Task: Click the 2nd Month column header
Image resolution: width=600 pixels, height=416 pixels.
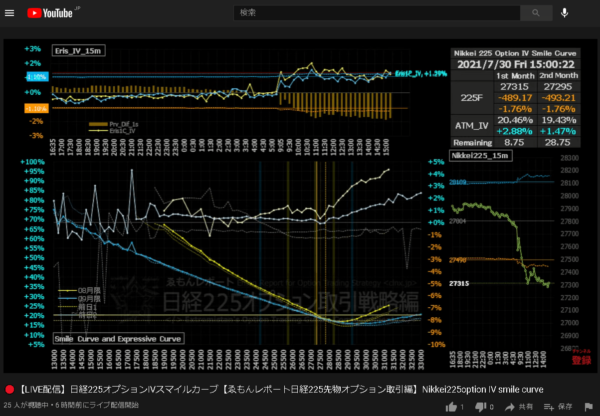Action: coord(558,75)
